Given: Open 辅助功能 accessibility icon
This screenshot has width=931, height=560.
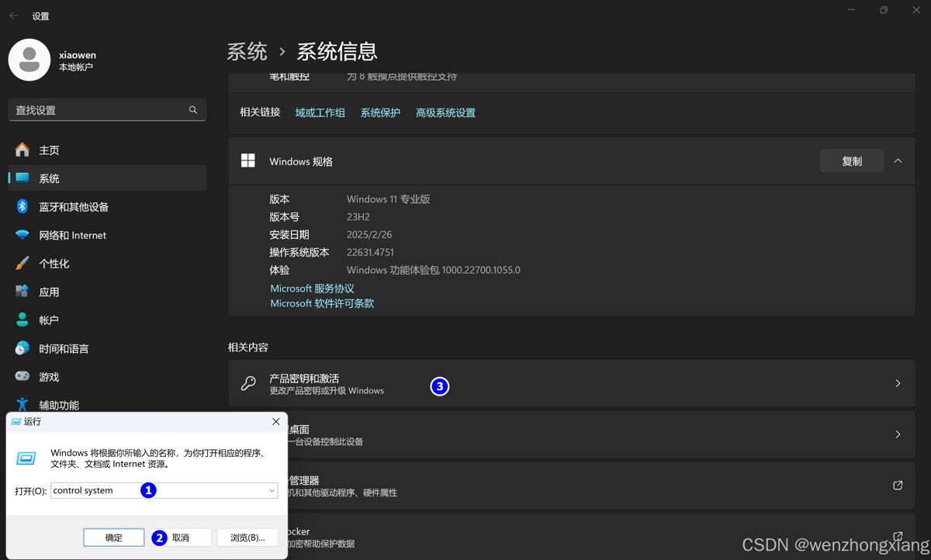Looking at the screenshot, I should click(22, 404).
